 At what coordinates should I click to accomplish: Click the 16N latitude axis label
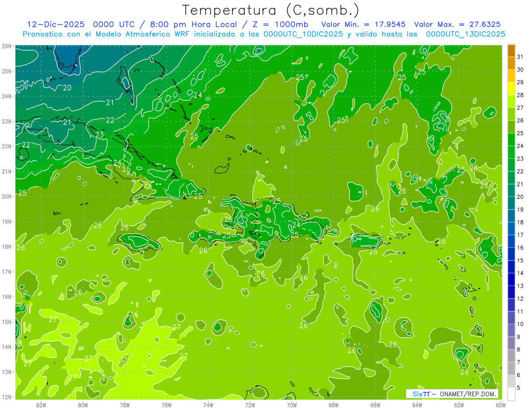(x=7, y=297)
